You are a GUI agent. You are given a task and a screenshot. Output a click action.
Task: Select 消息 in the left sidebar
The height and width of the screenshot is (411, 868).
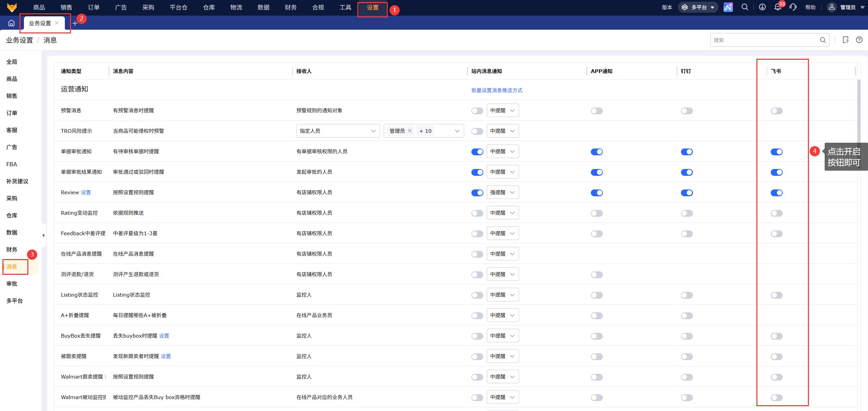tap(12, 267)
